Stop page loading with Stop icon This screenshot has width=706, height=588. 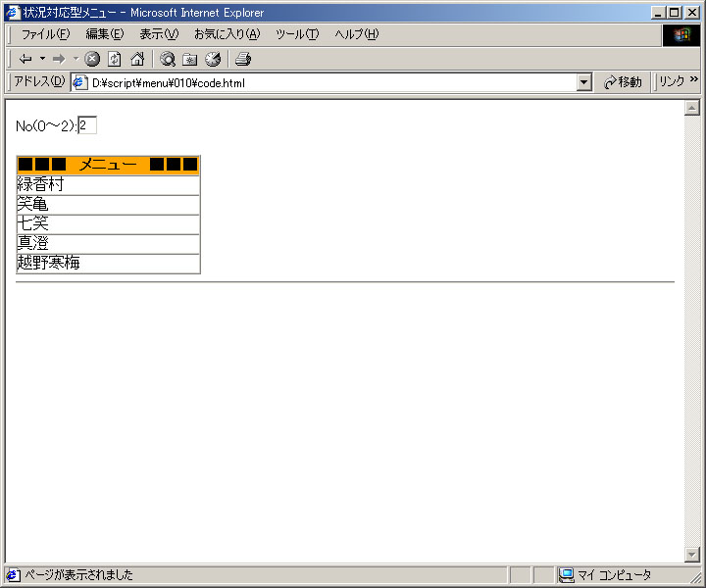point(92,59)
